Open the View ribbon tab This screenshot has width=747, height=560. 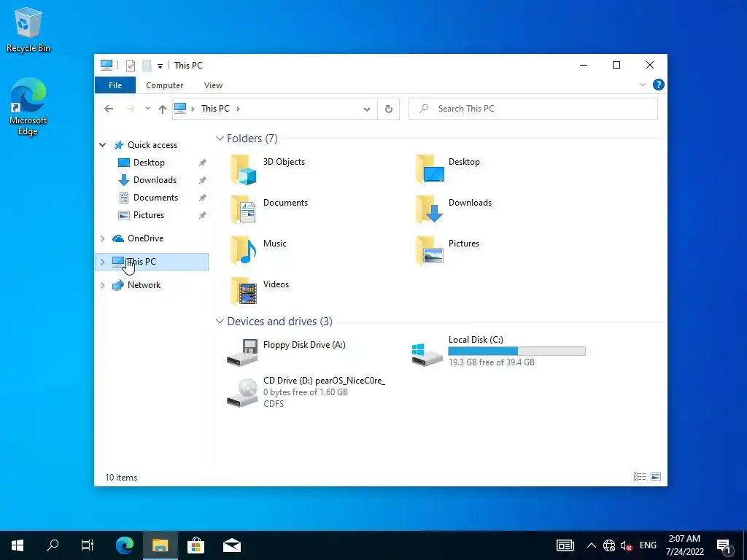tap(213, 85)
